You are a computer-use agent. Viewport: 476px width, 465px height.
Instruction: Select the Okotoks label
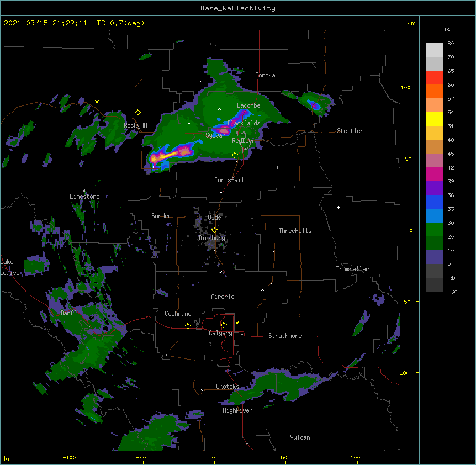[x=228, y=387]
